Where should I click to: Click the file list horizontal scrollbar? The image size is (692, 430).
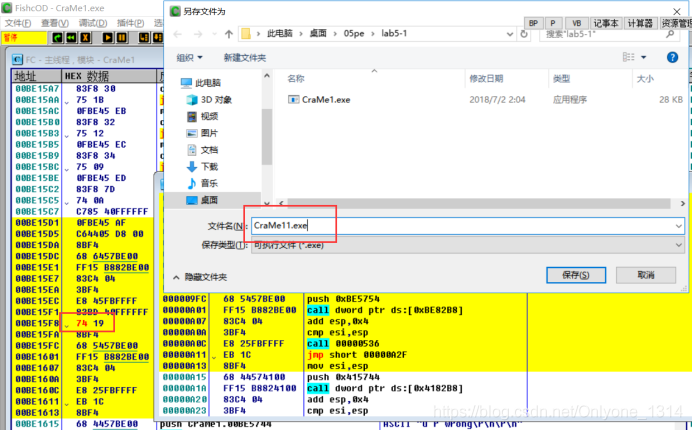point(479,203)
